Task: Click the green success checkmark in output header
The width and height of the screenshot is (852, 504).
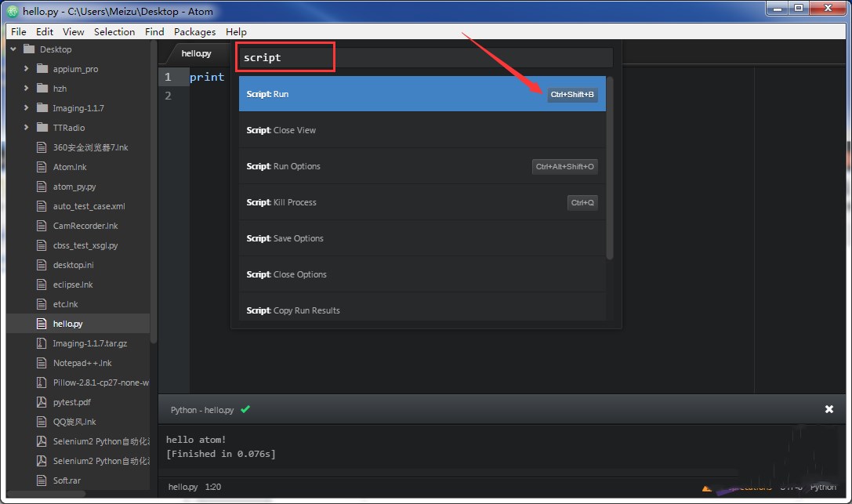Action: [245, 409]
